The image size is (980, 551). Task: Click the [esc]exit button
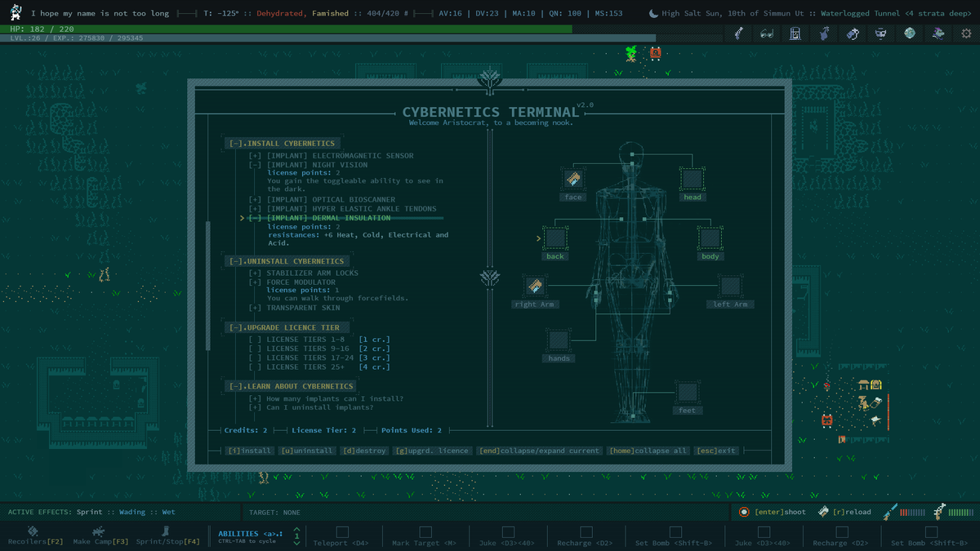pos(716,451)
